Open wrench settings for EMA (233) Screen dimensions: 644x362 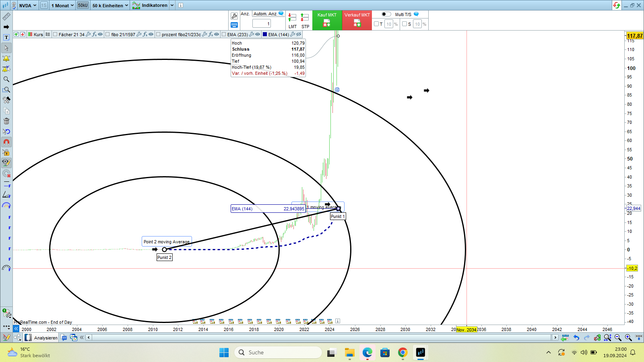252,35
